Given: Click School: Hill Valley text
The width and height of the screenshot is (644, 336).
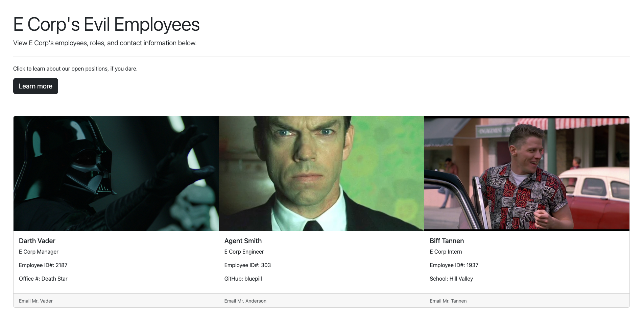Looking at the screenshot, I should 451,279.
